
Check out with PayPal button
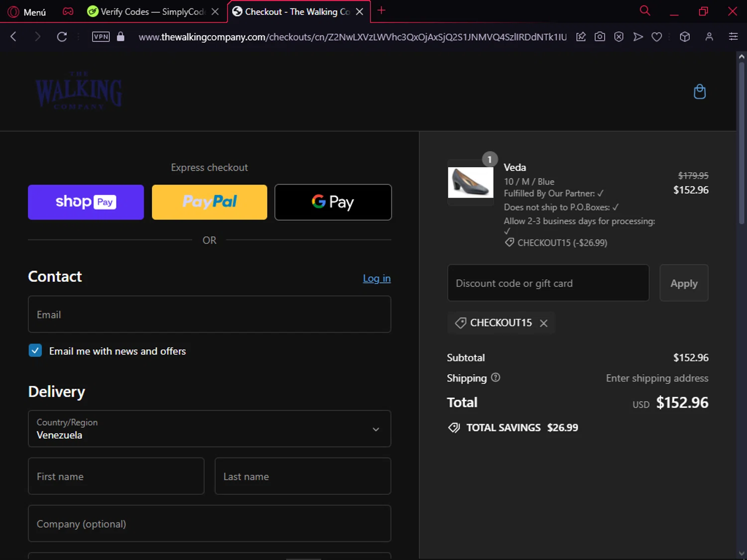[209, 202]
